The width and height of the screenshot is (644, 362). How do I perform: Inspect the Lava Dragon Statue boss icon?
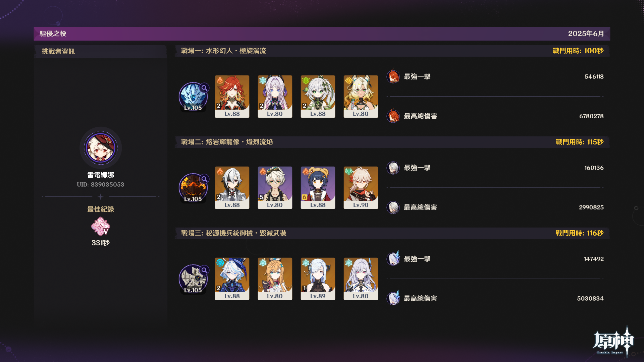tap(194, 188)
